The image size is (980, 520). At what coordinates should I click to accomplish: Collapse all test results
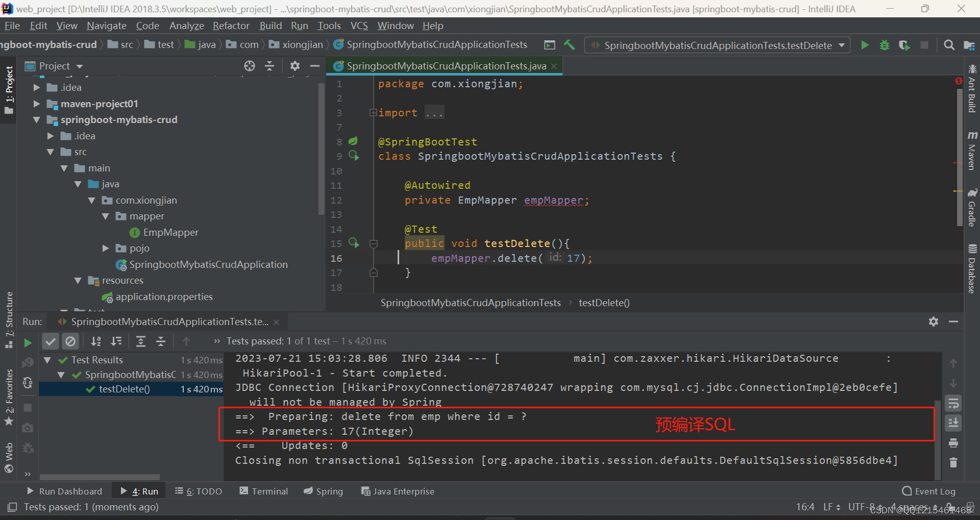(x=161, y=341)
